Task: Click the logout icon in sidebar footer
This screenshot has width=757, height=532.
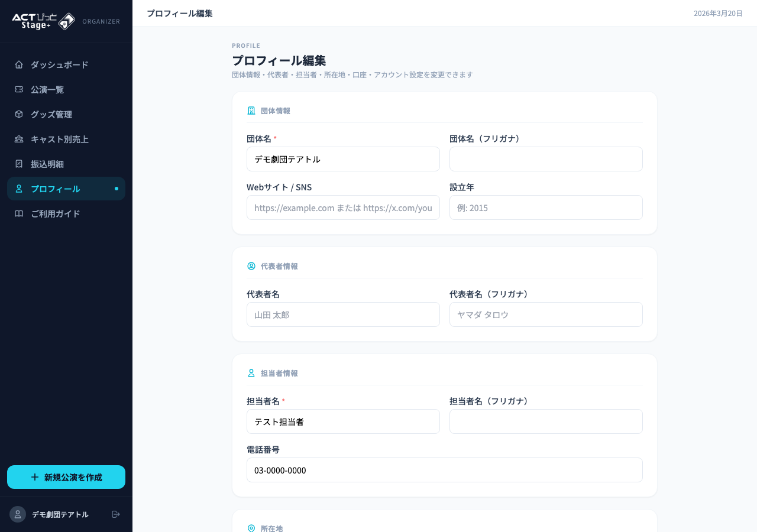Action: click(116, 514)
